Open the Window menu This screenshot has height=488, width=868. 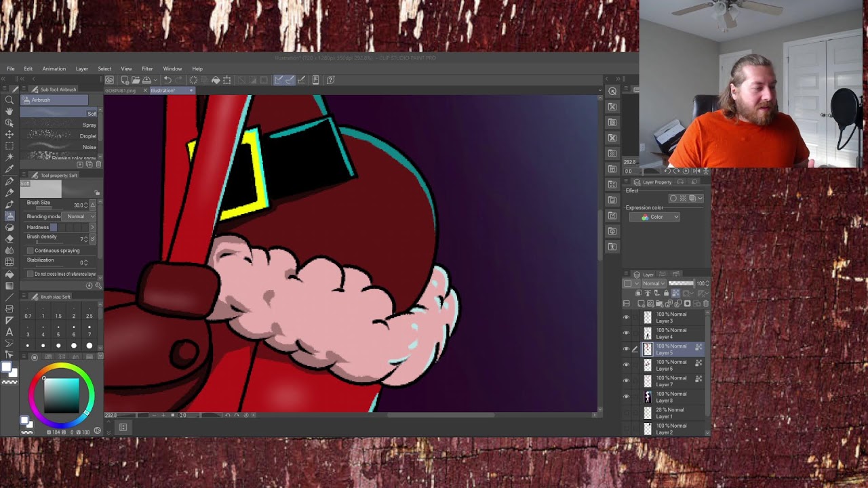(172, 68)
